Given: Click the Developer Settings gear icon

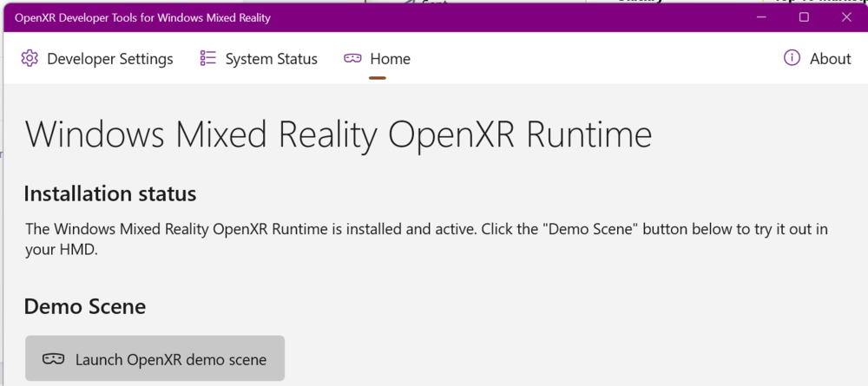Looking at the screenshot, I should (x=30, y=58).
